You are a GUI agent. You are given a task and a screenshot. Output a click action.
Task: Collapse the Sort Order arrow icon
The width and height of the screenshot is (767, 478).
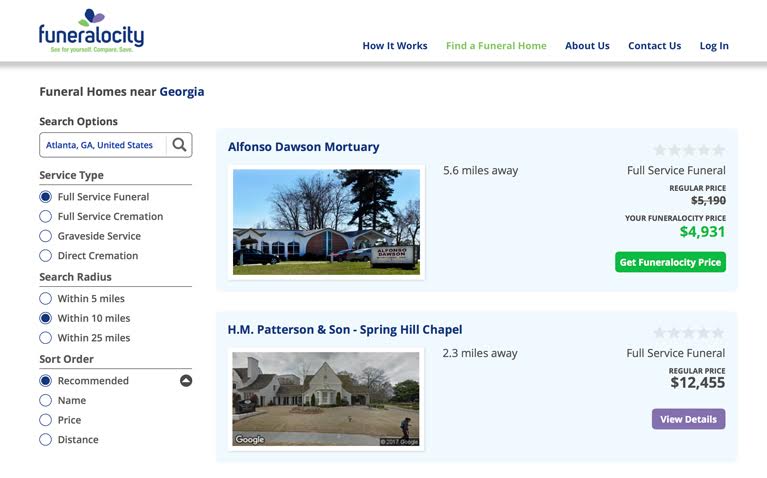tap(186, 381)
